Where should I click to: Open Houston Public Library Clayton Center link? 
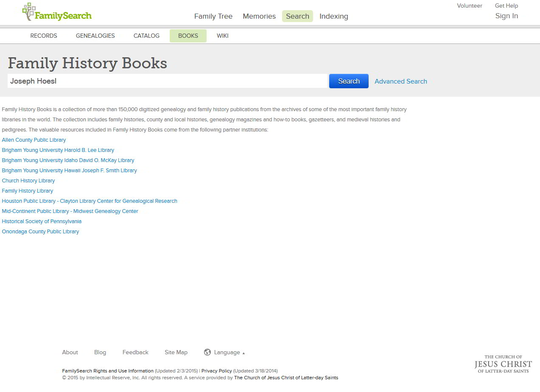(x=90, y=201)
